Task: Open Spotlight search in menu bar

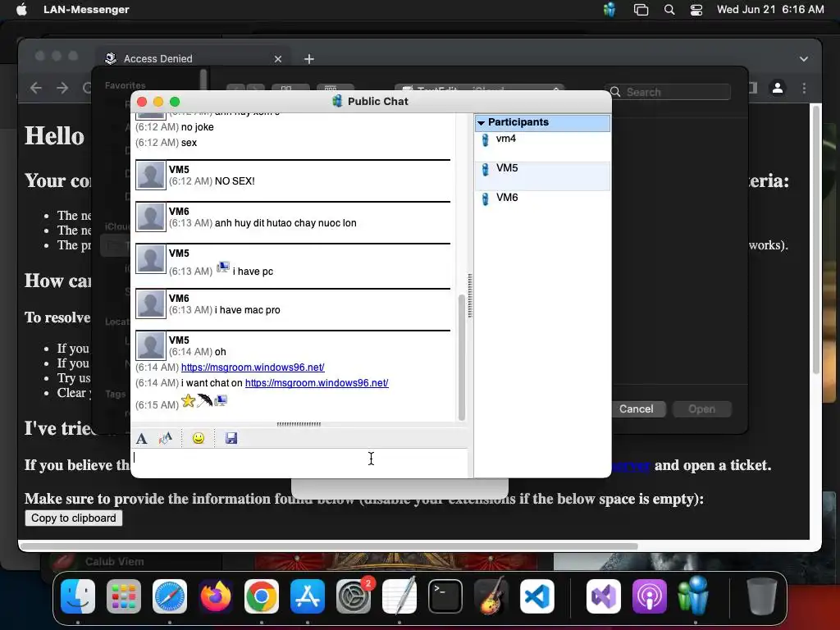Action: pyautogui.click(x=669, y=10)
